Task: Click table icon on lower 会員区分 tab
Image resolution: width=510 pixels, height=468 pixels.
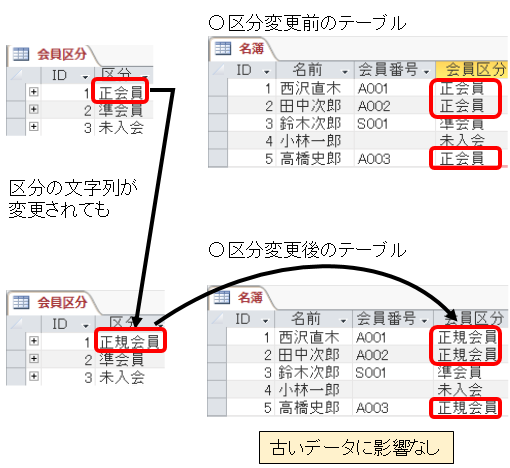Action: pos(21,302)
